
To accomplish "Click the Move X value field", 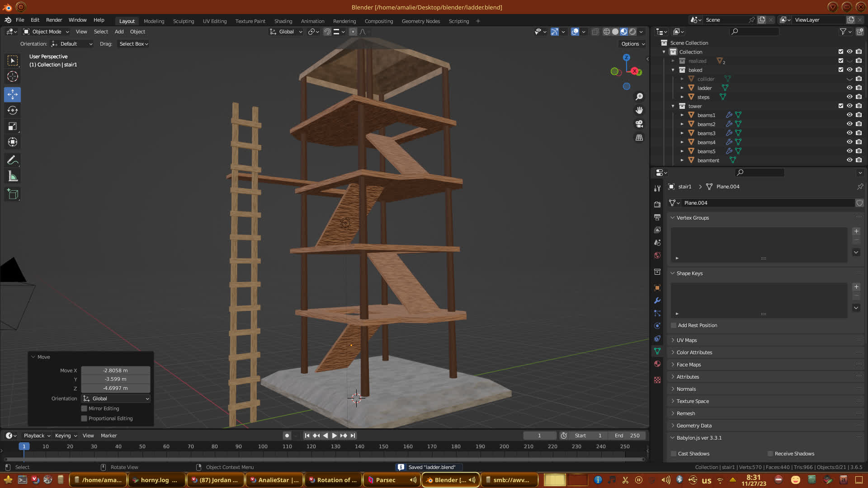I will [115, 371].
